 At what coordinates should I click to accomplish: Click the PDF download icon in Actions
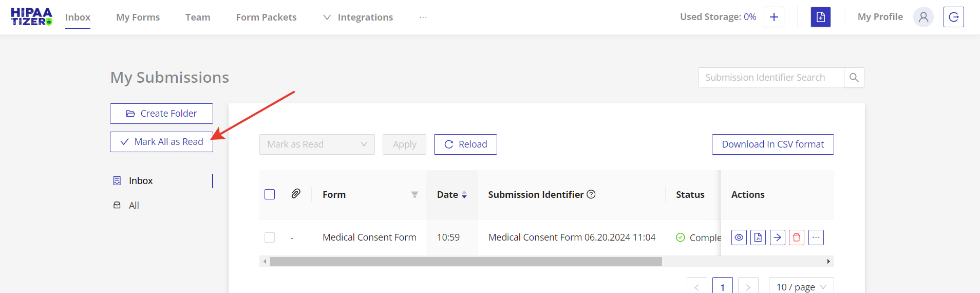coord(758,237)
